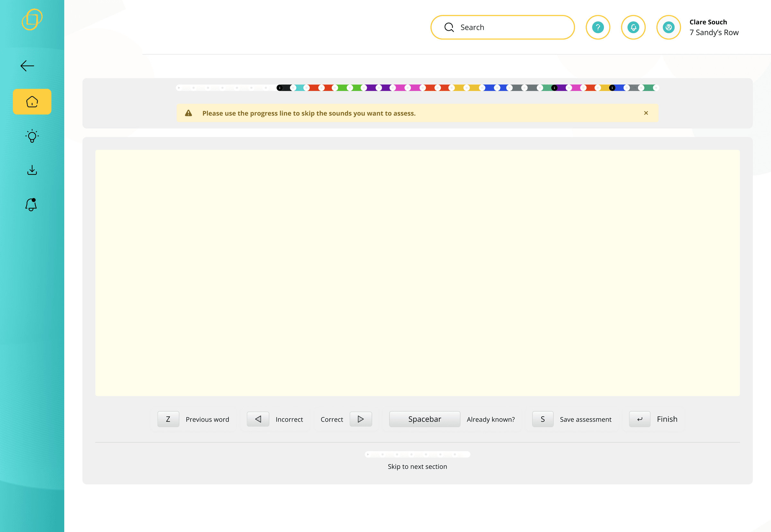Click the magnifying glass search icon

449,27
